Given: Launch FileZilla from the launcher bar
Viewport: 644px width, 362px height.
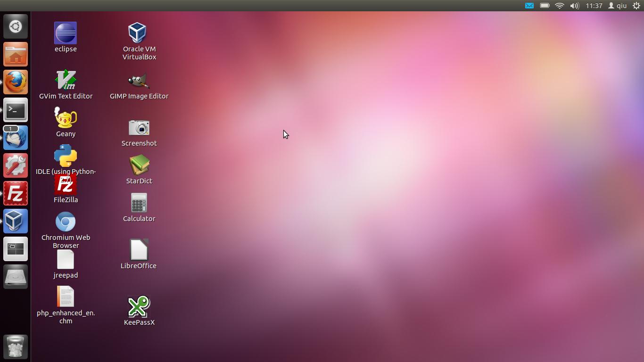Looking at the screenshot, I should click(16, 193).
